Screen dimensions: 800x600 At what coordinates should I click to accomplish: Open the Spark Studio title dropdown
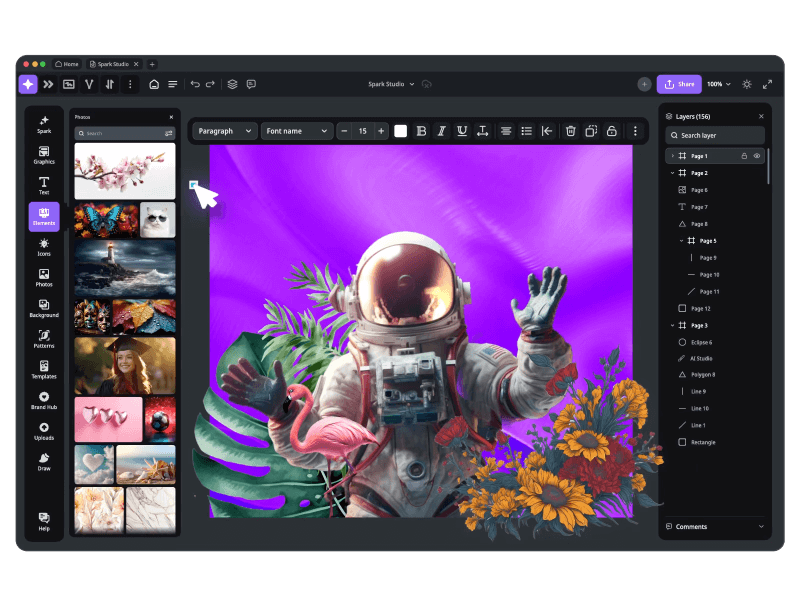pos(391,84)
